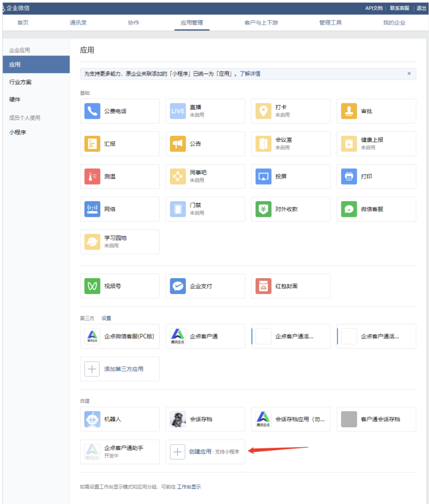Viewport: 429px width, 504px height.
Task: Open the 公费电话 phone app icon
Action: coord(92,111)
